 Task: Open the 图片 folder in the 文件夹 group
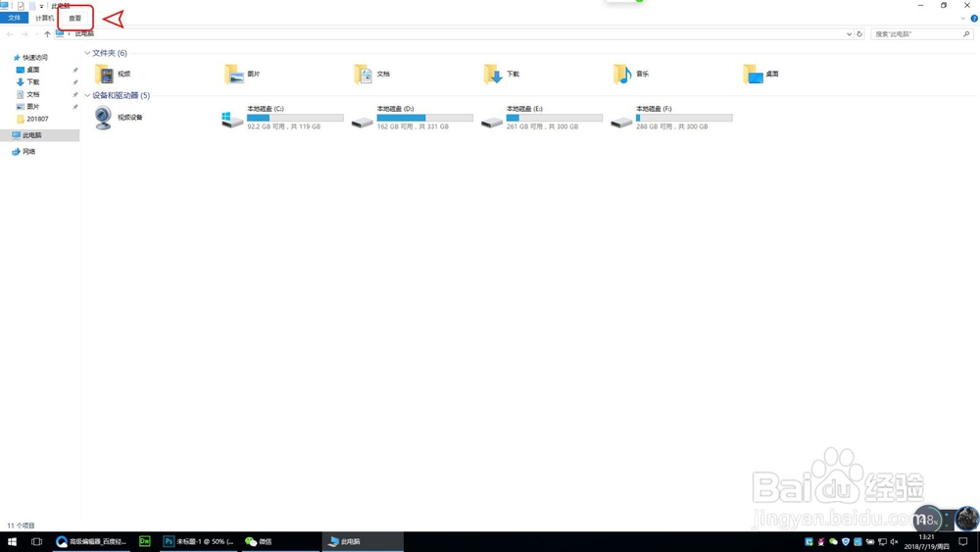[x=234, y=74]
